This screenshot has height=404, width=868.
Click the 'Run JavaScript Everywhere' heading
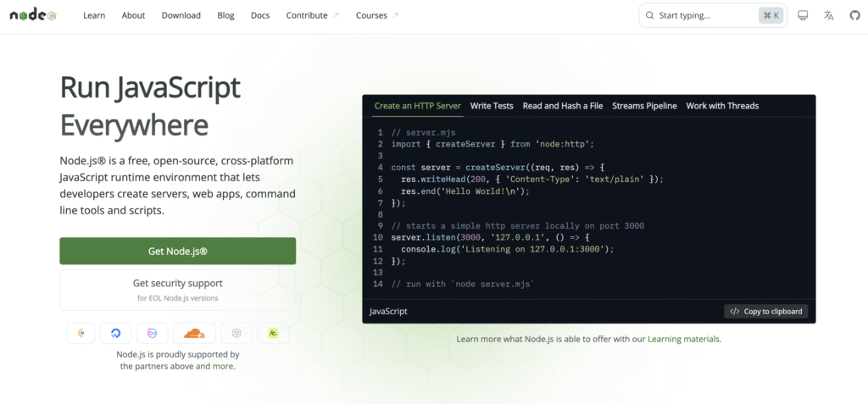(x=150, y=106)
